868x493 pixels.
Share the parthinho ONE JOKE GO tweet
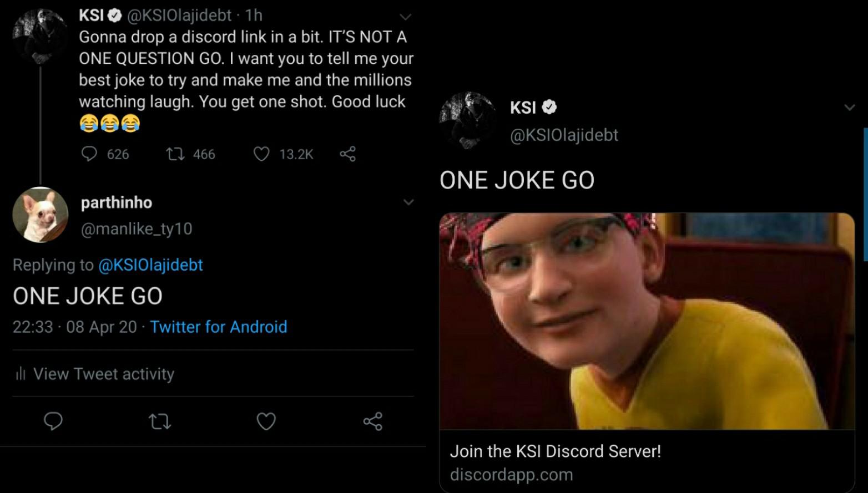[372, 421]
